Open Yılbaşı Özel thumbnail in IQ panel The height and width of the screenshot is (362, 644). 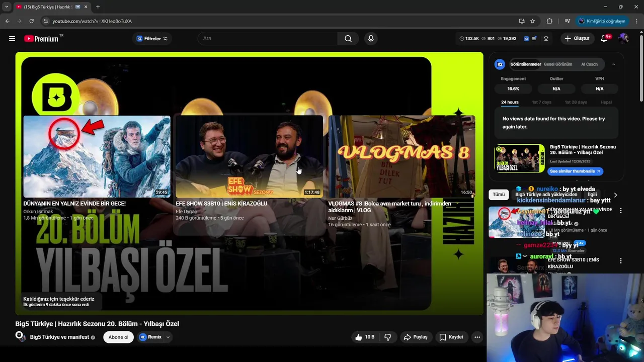coord(520,158)
